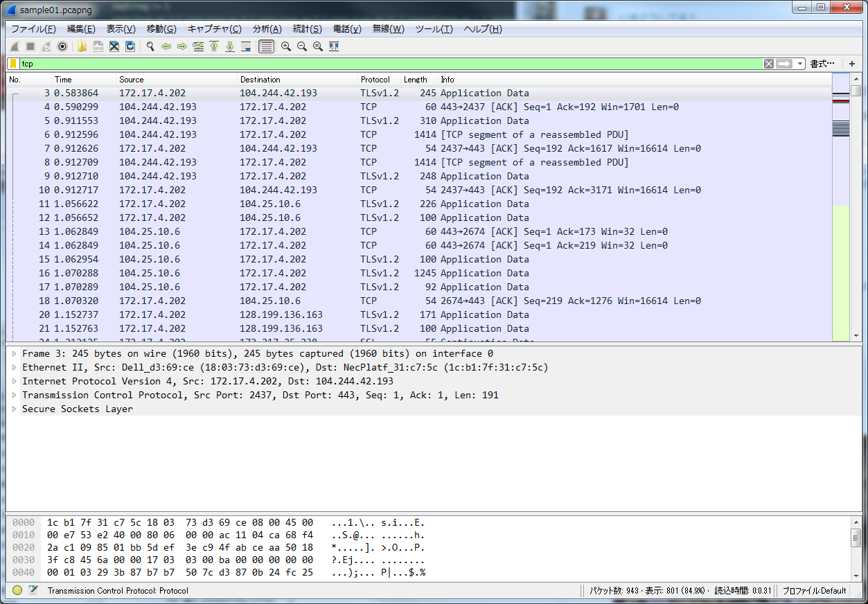Toggle auto scroll during live capture
The height and width of the screenshot is (604, 868).
click(x=246, y=46)
